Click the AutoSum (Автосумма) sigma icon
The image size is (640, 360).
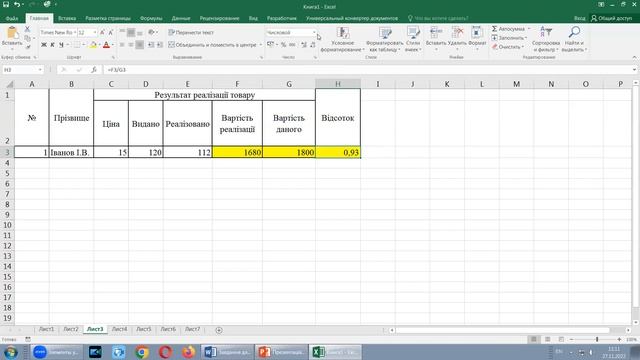(x=494, y=29)
